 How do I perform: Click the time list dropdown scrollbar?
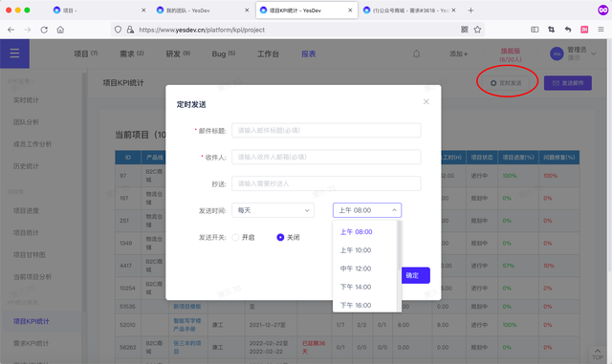click(399, 246)
